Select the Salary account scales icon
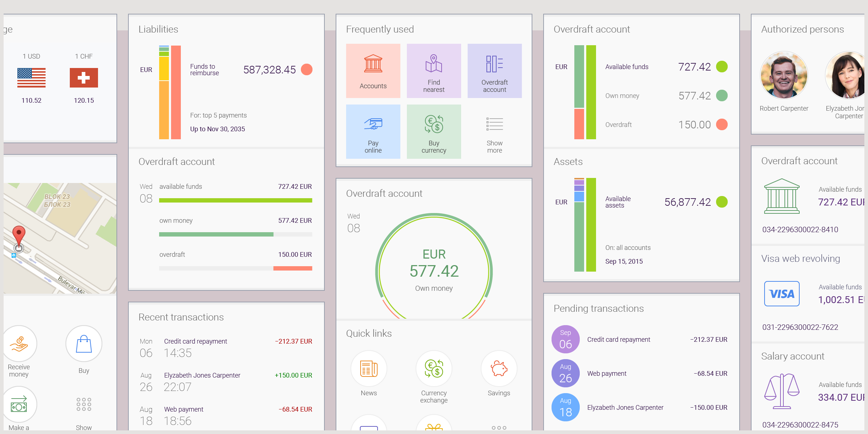The image size is (868, 434). 782,391
